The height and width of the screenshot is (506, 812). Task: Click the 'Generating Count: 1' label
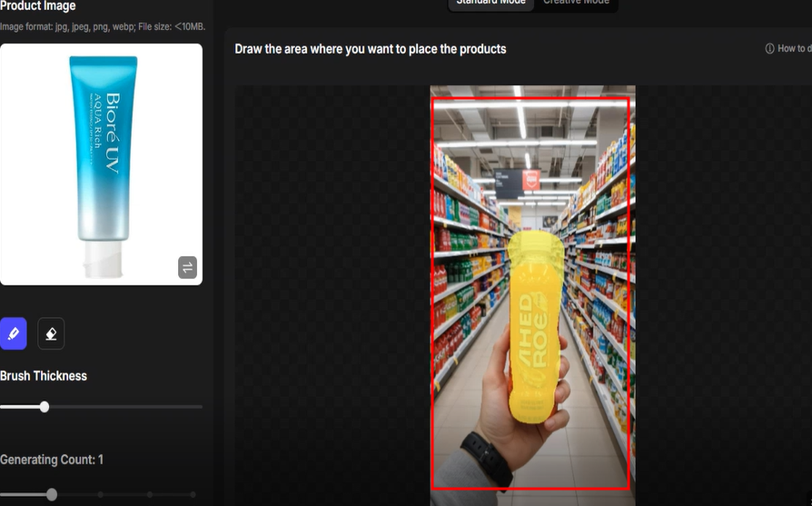coord(52,460)
